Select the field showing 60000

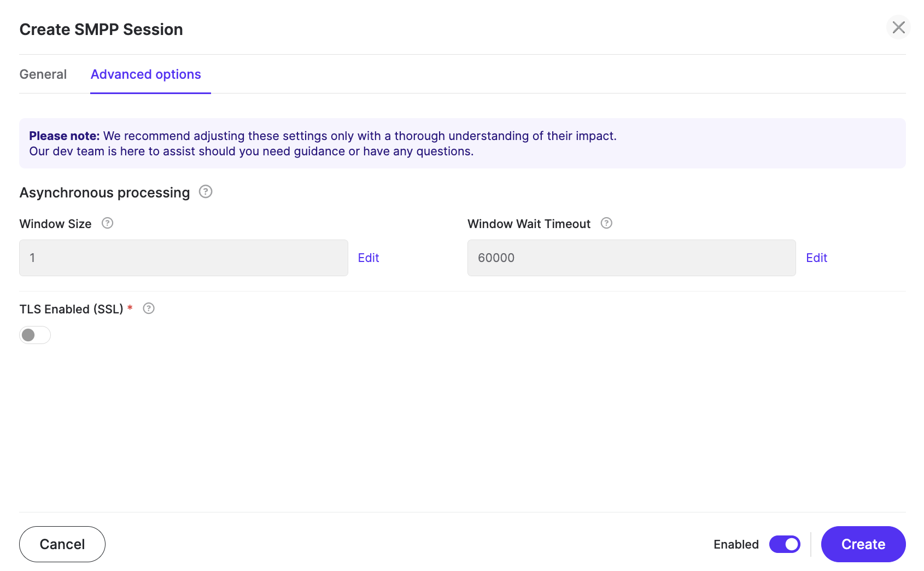pyautogui.click(x=631, y=258)
